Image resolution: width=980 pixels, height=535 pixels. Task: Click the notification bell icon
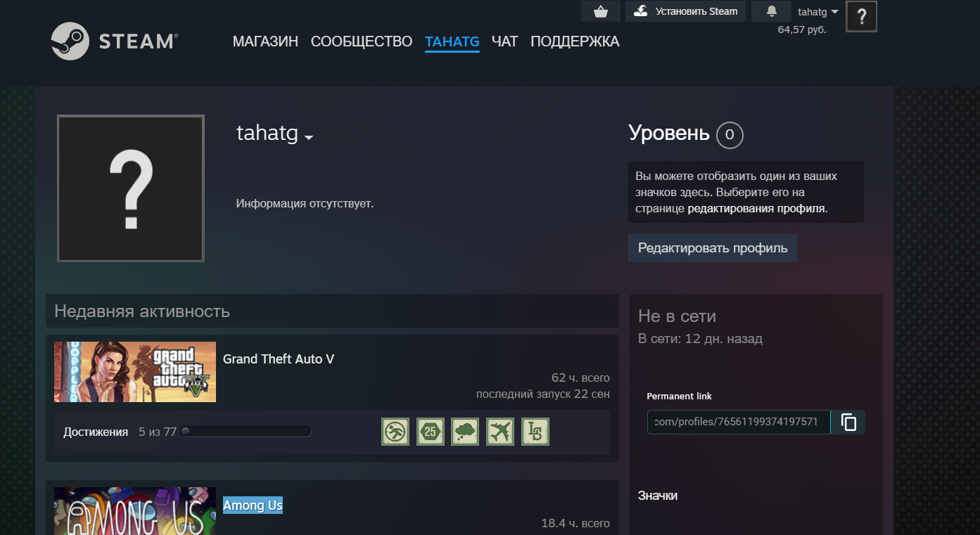(x=771, y=11)
